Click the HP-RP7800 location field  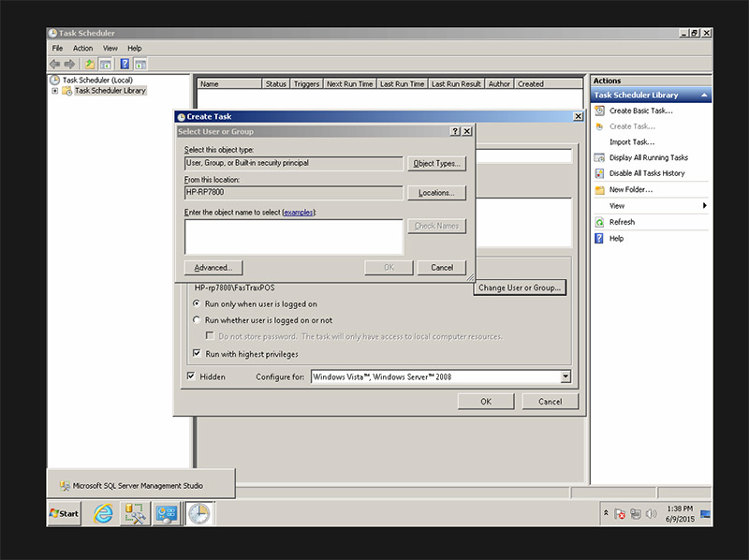[294, 193]
